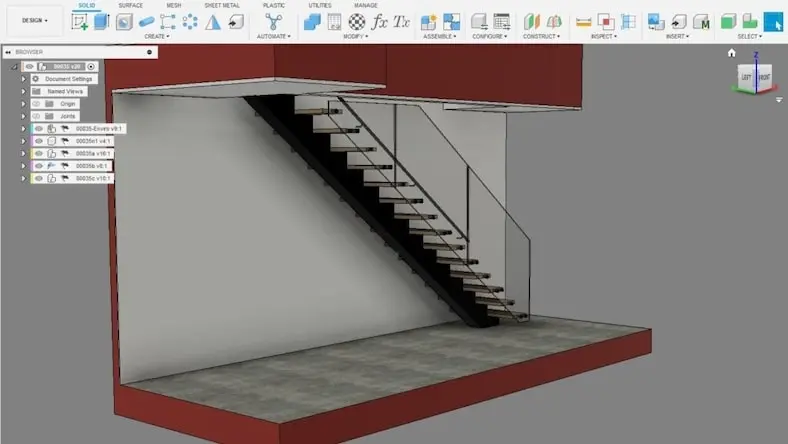Click the green cube select filter icon

[x=728, y=22]
